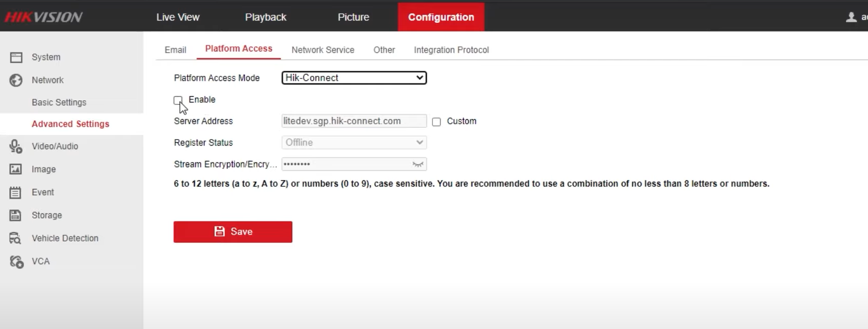The height and width of the screenshot is (329, 868).
Task: Click the Event calendar icon
Action: 16,193
